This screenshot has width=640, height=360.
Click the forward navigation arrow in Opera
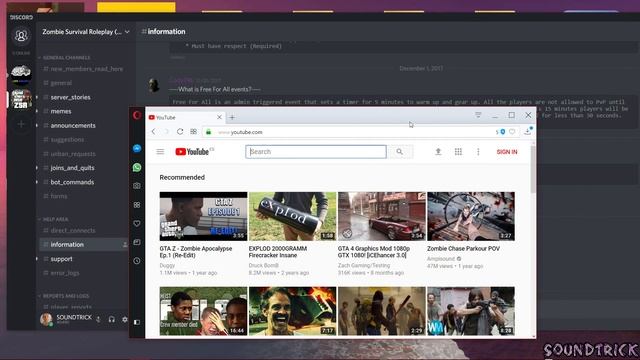tap(167, 131)
